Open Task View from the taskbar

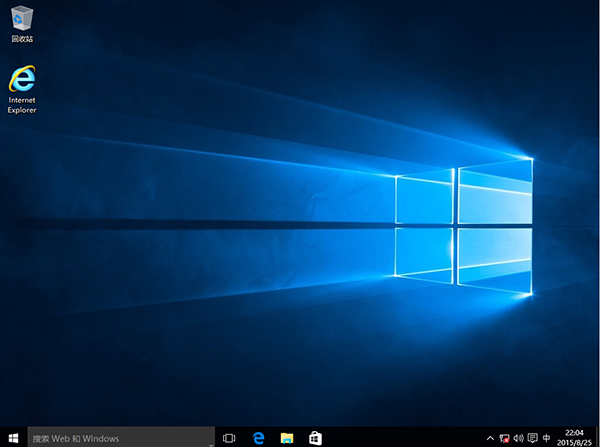click(229, 438)
